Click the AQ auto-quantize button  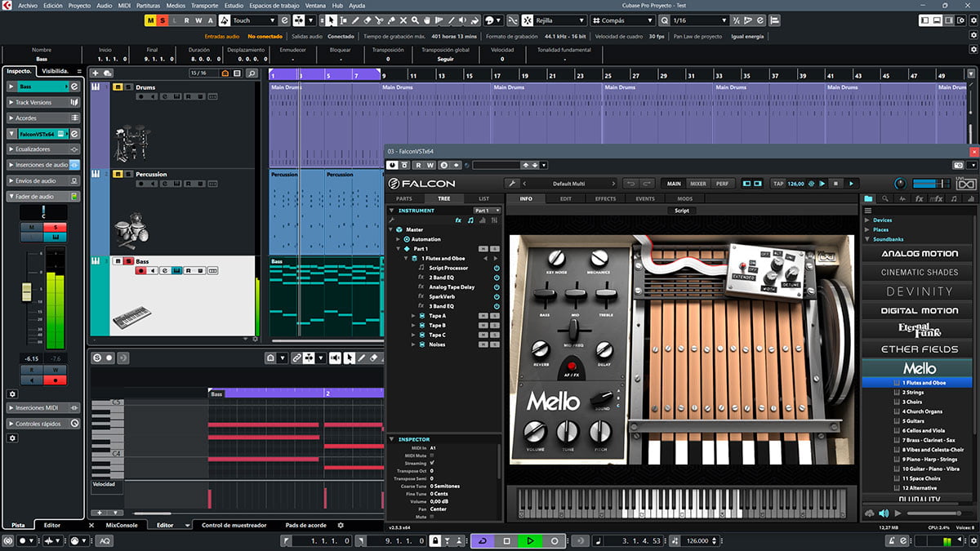(105, 541)
